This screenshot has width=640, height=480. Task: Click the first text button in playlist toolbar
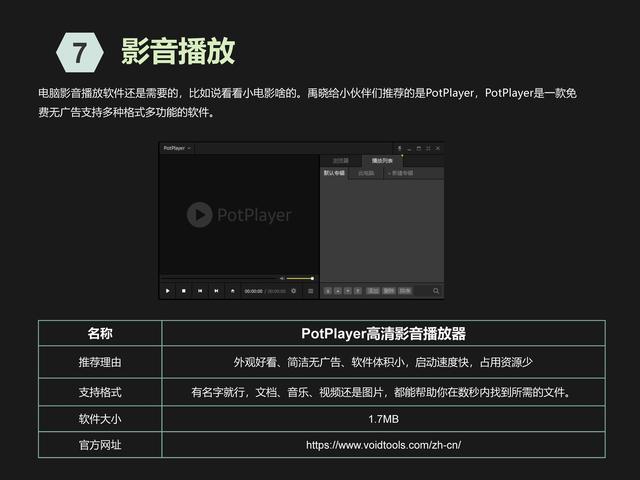coord(373,291)
